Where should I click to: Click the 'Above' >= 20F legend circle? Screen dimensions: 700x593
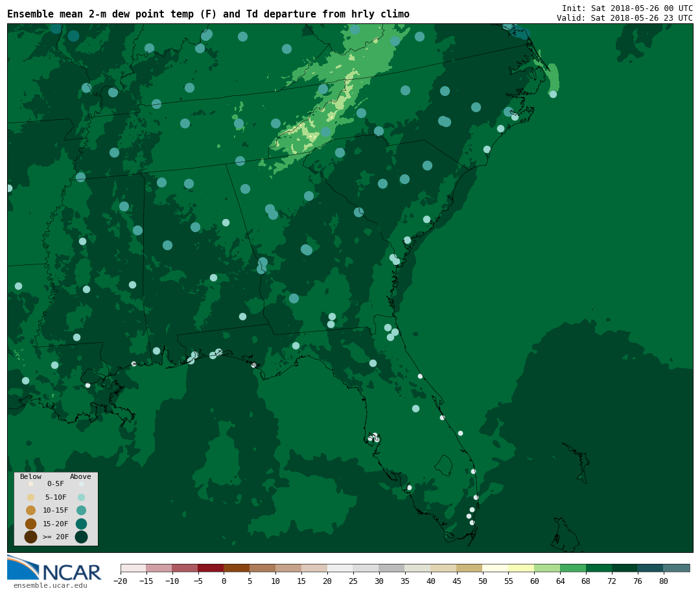point(81,537)
